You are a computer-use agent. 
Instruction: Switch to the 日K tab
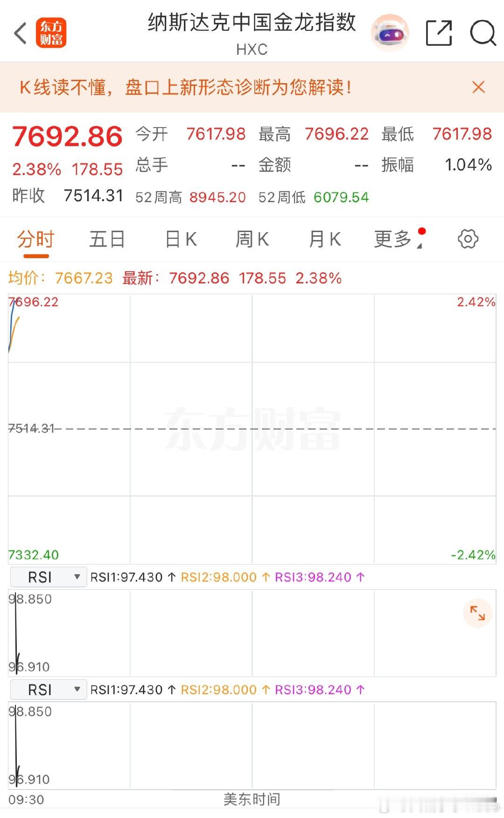(x=181, y=240)
